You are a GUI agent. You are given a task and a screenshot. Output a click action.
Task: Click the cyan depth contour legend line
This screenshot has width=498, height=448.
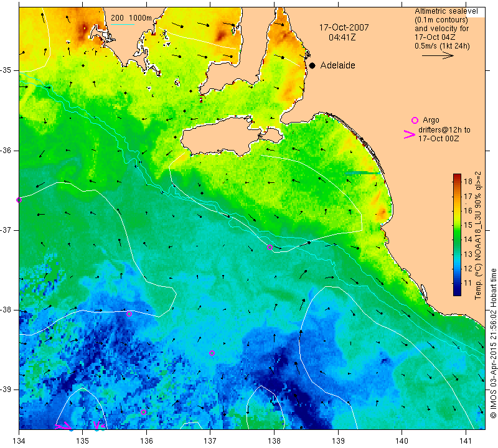[122, 24]
